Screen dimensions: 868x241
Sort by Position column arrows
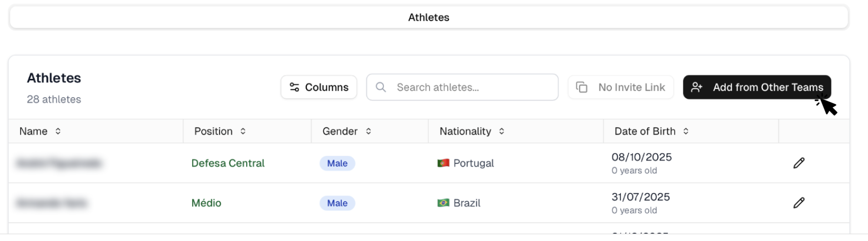[x=242, y=132]
